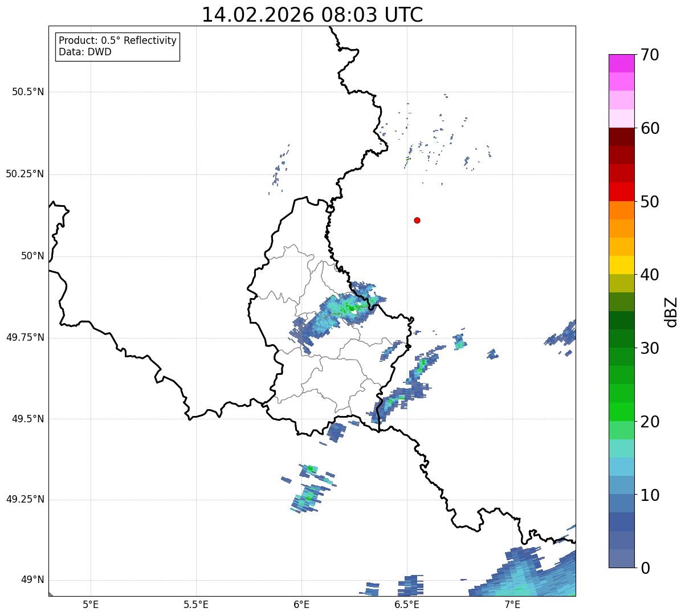Click the magenta swatch atop the colorbar
This screenshot has width=685, height=616.
pos(621,63)
